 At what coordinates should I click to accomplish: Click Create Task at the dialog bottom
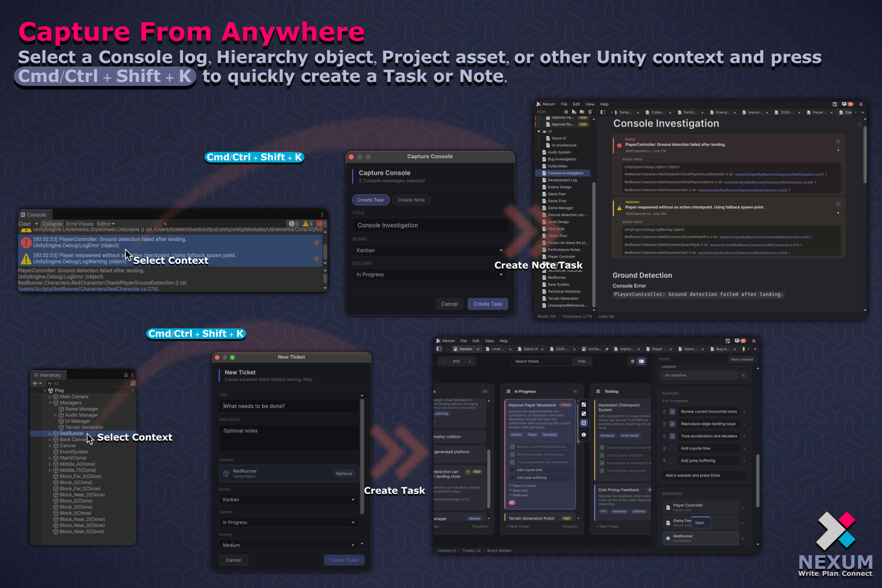point(488,304)
